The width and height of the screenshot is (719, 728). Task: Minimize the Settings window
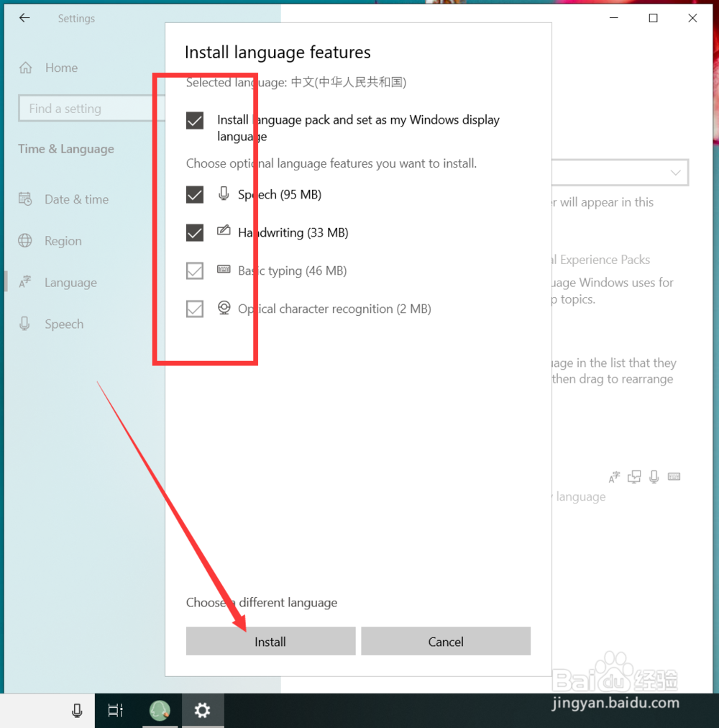point(613,18)
